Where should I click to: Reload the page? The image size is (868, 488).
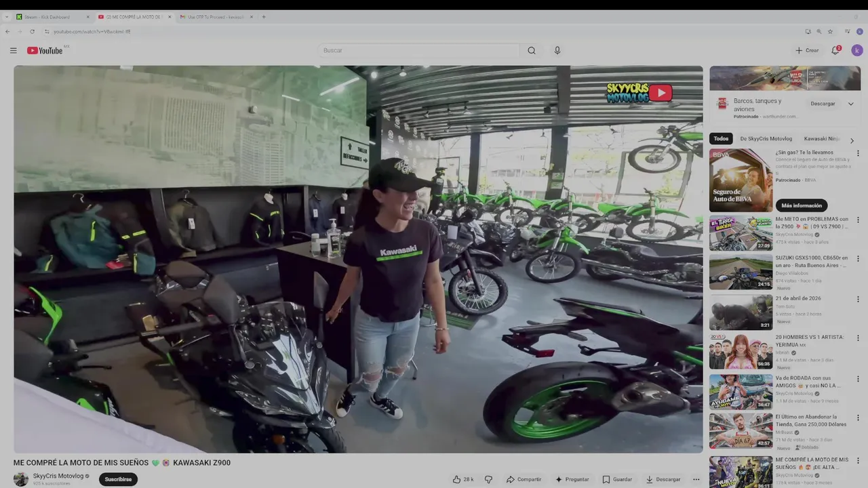click(32, 31)
